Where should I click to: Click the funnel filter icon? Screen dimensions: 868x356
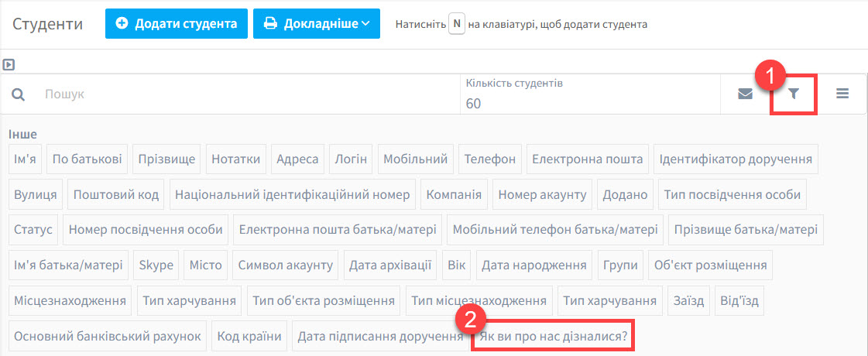(x=794, y=94)
